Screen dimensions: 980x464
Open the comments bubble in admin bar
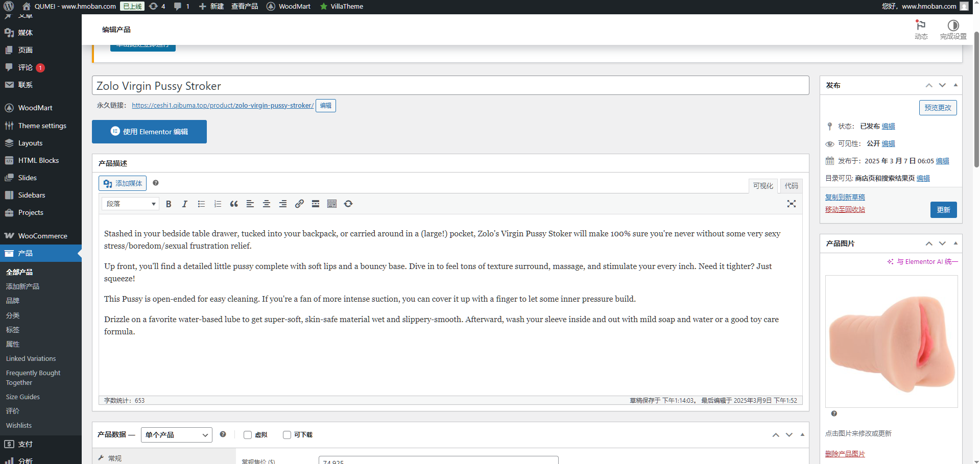pos(181,6)
